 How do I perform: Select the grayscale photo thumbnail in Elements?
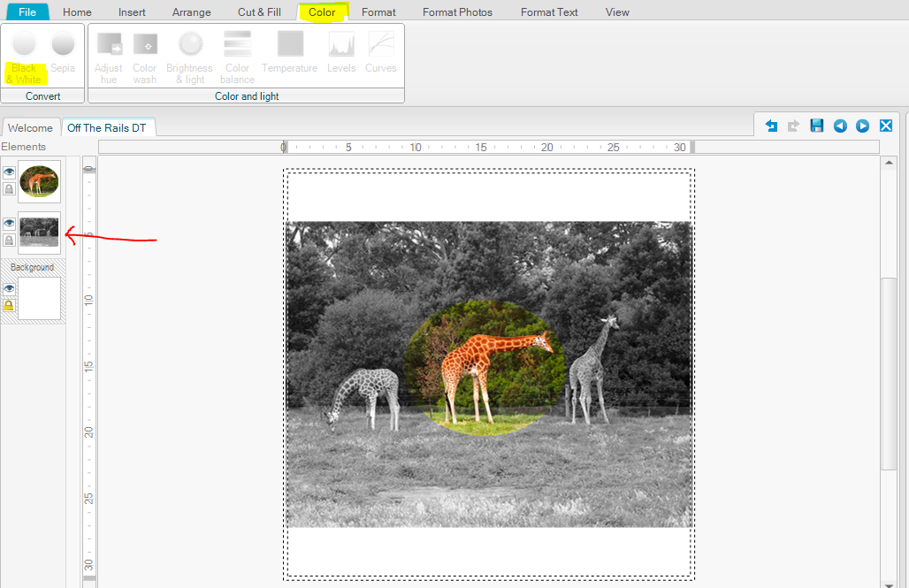coord(39,233)
